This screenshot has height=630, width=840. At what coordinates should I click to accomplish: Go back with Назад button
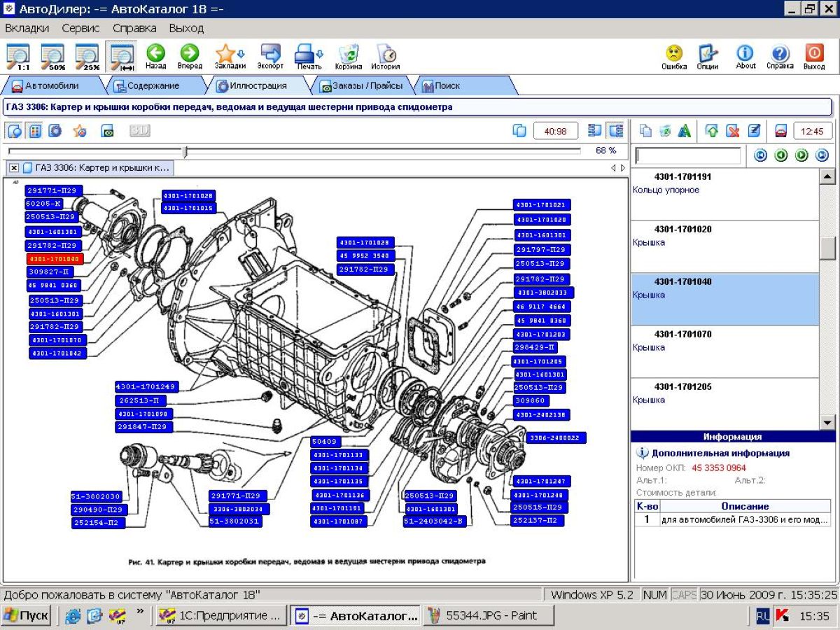156,57
